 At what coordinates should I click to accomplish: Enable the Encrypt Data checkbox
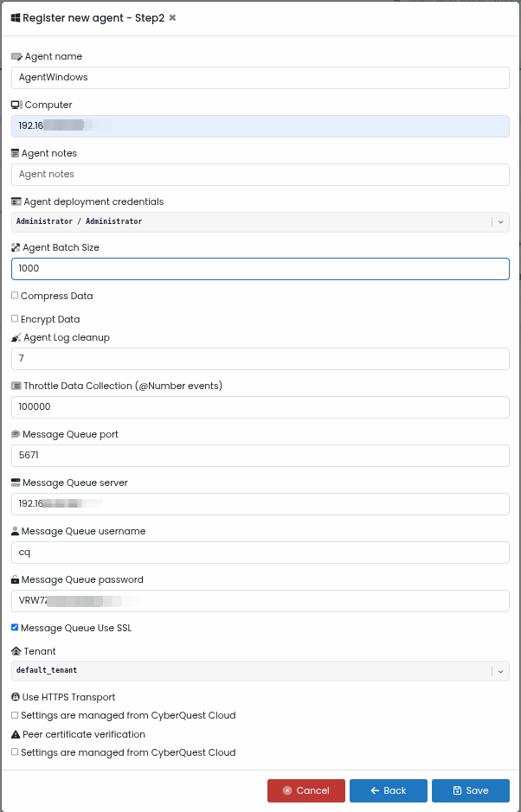[x=15, y=318]
